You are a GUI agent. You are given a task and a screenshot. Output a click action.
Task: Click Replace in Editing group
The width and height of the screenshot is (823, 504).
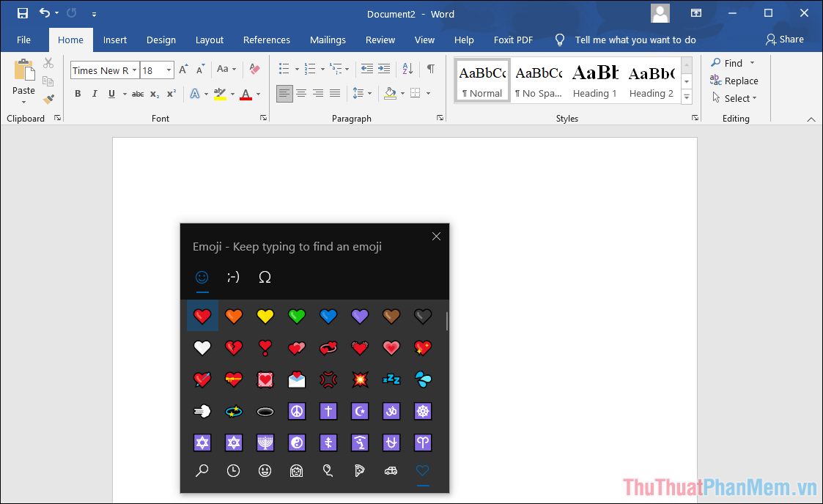pyautogui.click(x=734, y=81)
